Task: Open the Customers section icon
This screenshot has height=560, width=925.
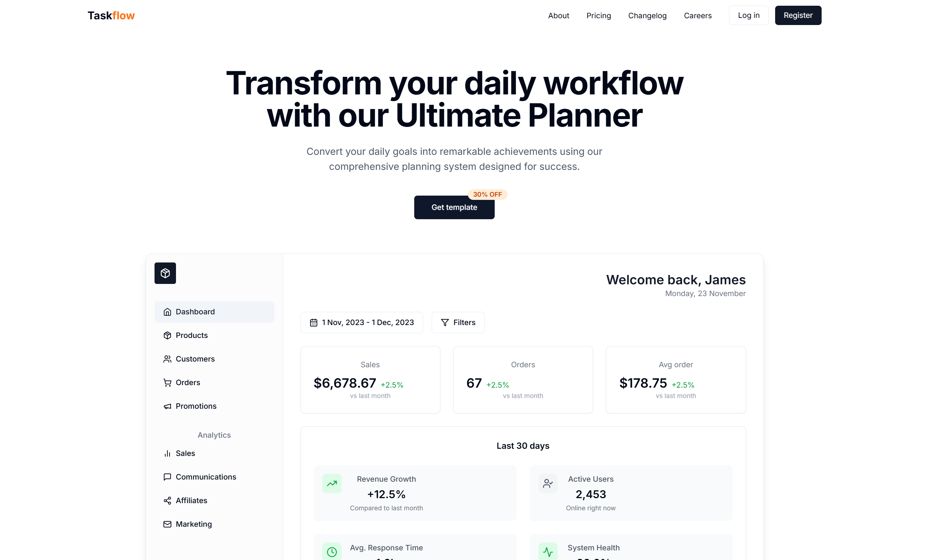Action: 167,359
